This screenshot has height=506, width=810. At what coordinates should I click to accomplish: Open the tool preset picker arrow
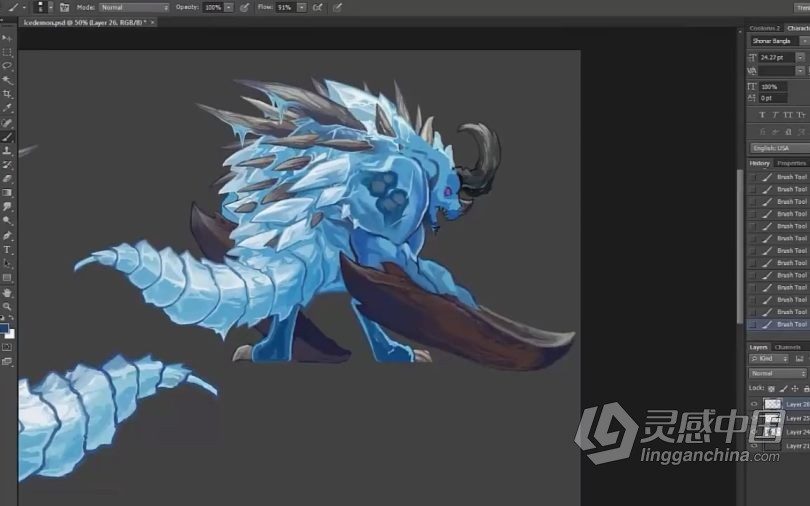pyautogui.click(x=23, y=7)
